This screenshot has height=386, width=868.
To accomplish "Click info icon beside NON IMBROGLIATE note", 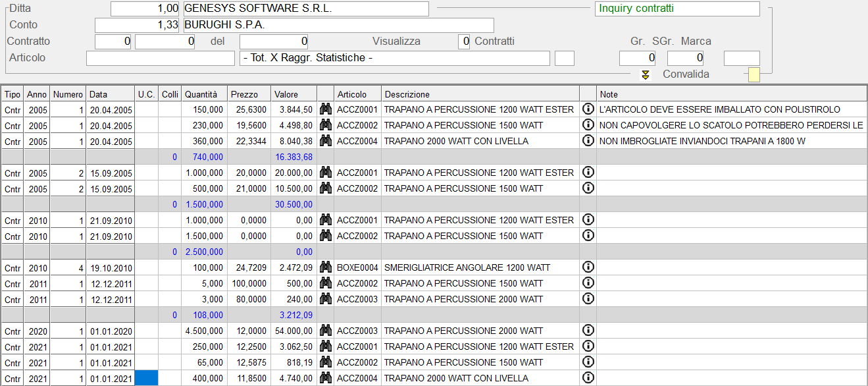I will tap(588, 141).
